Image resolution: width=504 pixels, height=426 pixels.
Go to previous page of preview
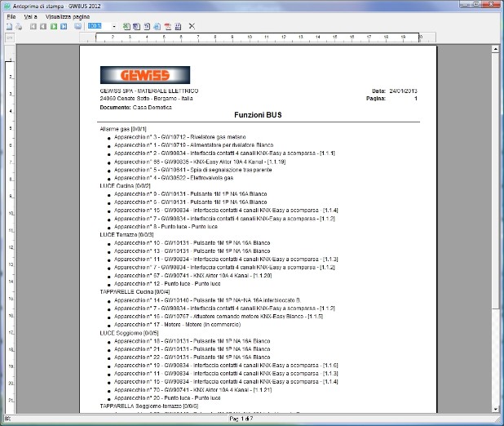(43, 26)
